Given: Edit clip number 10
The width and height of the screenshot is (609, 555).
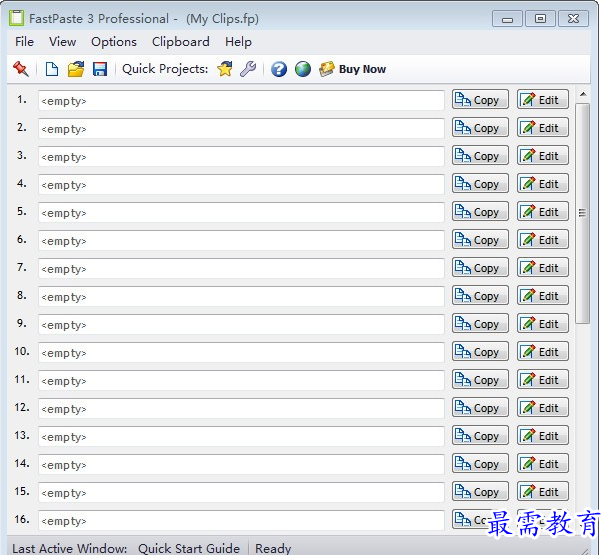Looking at the screenshot, I should [543, 351].
